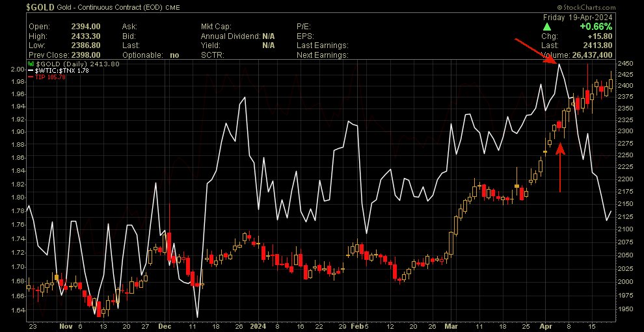Click the 'Yield:' label
The image size is (644, 332).
pyautogui.click(x=210, y=45)
